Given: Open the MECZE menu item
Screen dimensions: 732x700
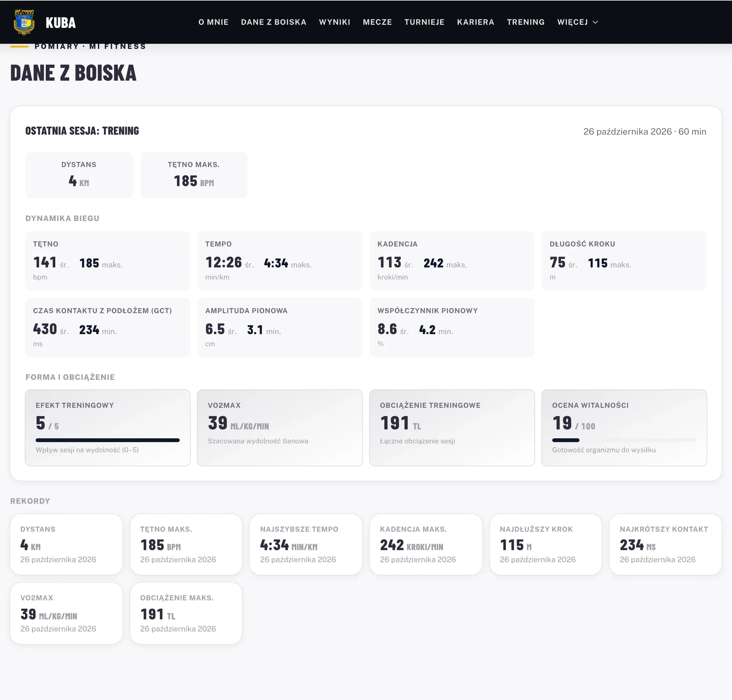Looking at the screenshot, I should [x=377, y=22].
